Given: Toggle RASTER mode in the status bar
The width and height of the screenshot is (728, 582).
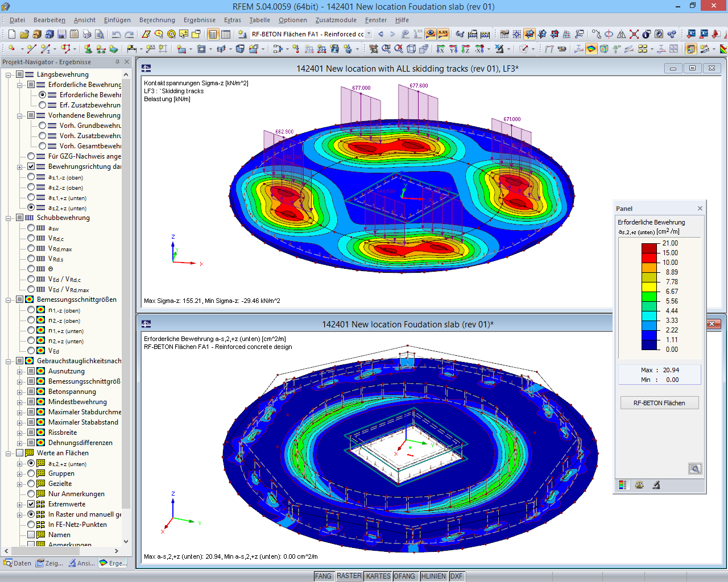Looking at the screenshot, I should [349, 576].
